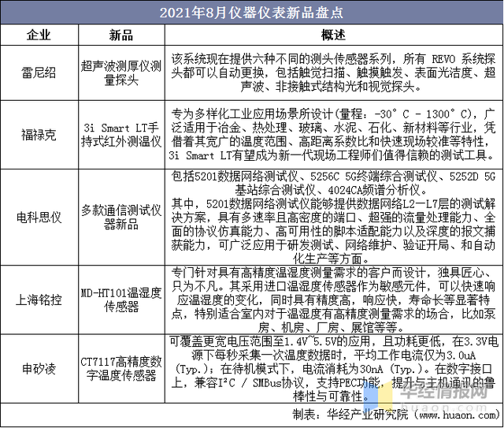Select the '企业' column header

[39, 36]
